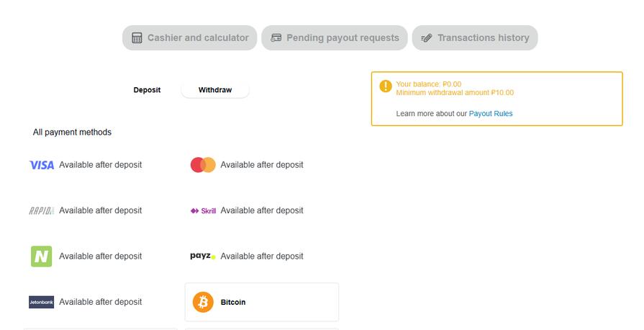
Task: Click the Visa card logo
Action: pos(41,165)
